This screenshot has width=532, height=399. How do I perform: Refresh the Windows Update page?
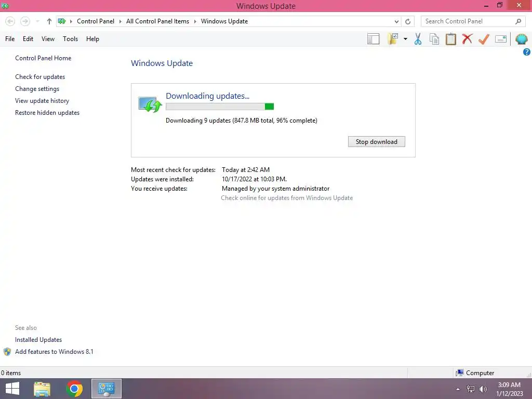[x=408, y=21]
